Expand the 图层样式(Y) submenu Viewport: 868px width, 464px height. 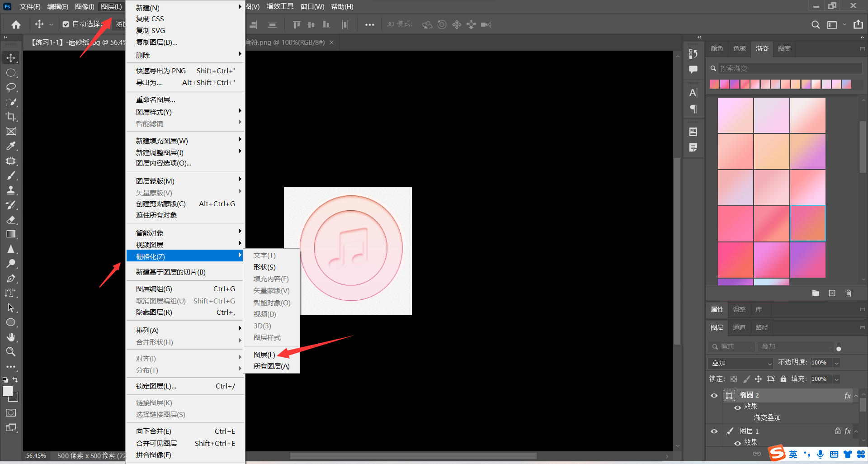185,112
